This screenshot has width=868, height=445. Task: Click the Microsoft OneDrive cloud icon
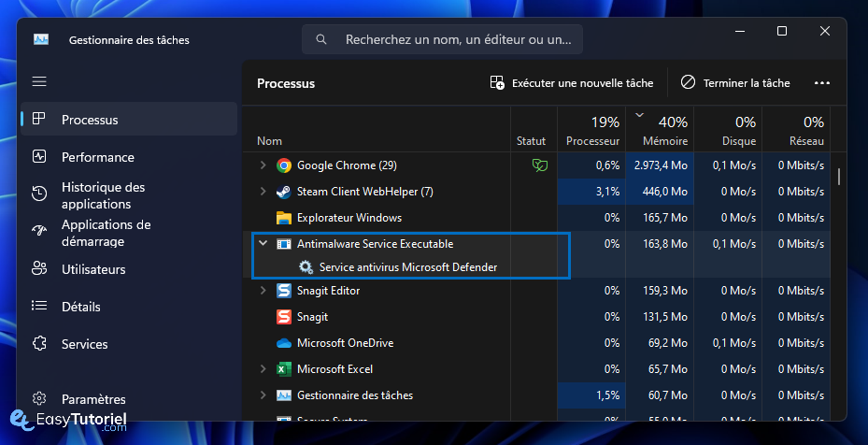[284, 343]
